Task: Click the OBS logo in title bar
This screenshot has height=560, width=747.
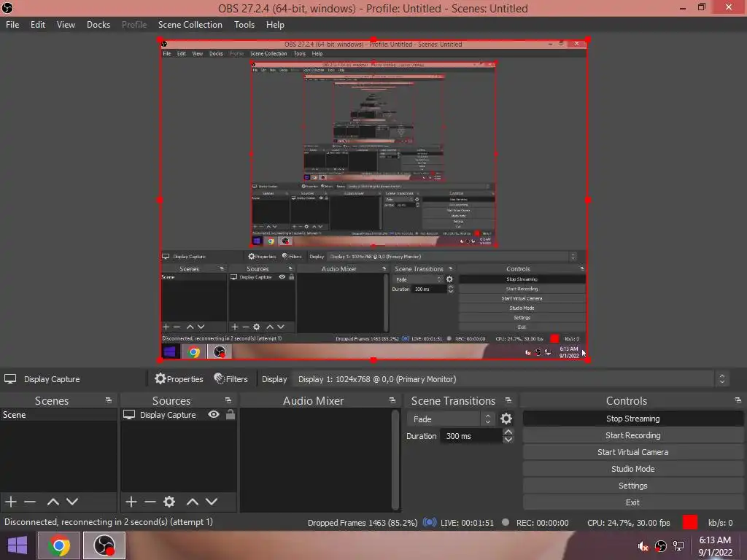Action: [7, 8]
